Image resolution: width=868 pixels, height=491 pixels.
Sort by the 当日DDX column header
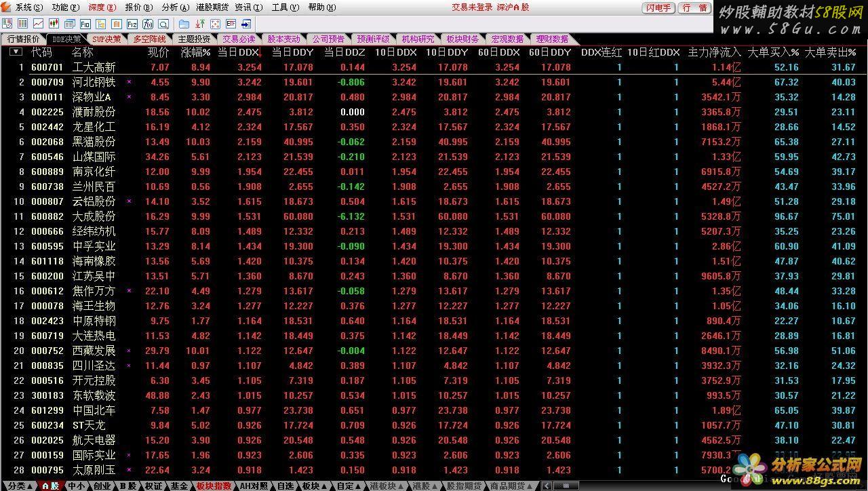click(x=239, y=52)
